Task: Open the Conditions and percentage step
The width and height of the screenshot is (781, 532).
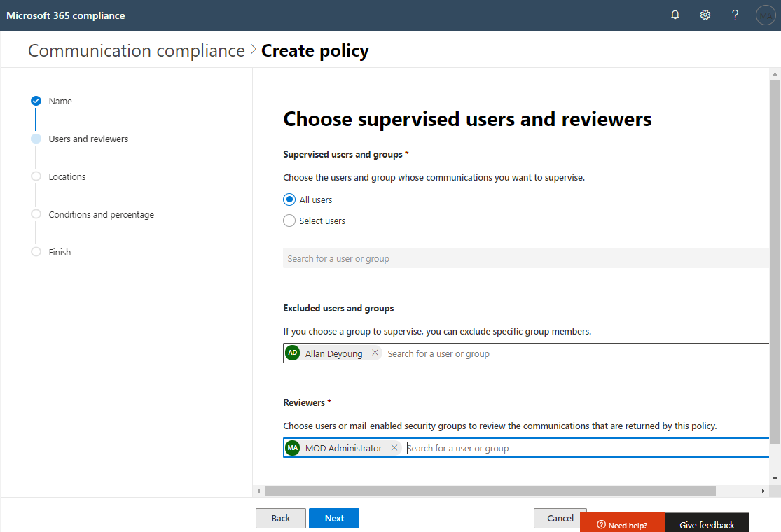Action: pos(101,215)
